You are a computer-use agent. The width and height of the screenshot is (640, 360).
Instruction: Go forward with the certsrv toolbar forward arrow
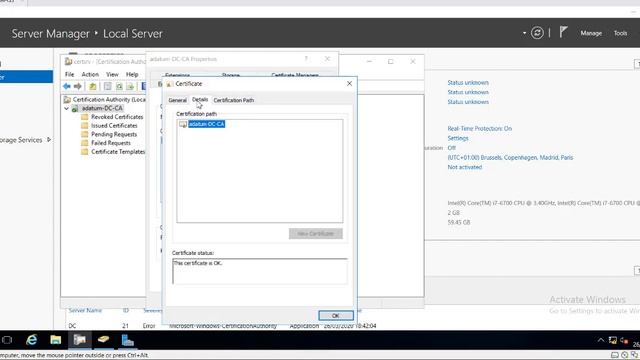tap(78, 86)
